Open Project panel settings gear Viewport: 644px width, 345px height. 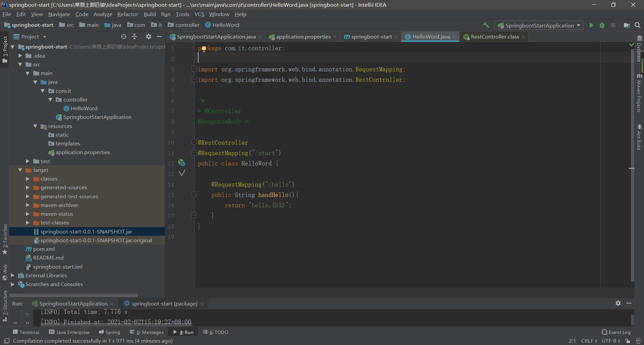point(149,37)
